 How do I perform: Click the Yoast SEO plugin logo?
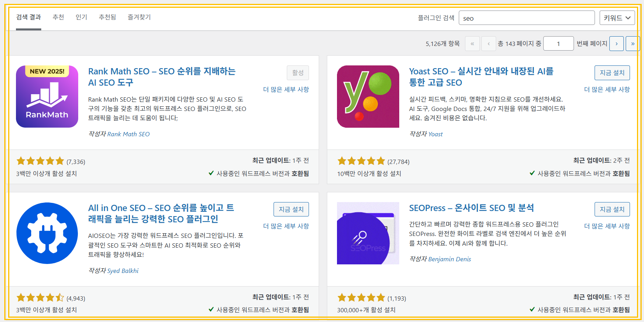click(x=368, y=97)
